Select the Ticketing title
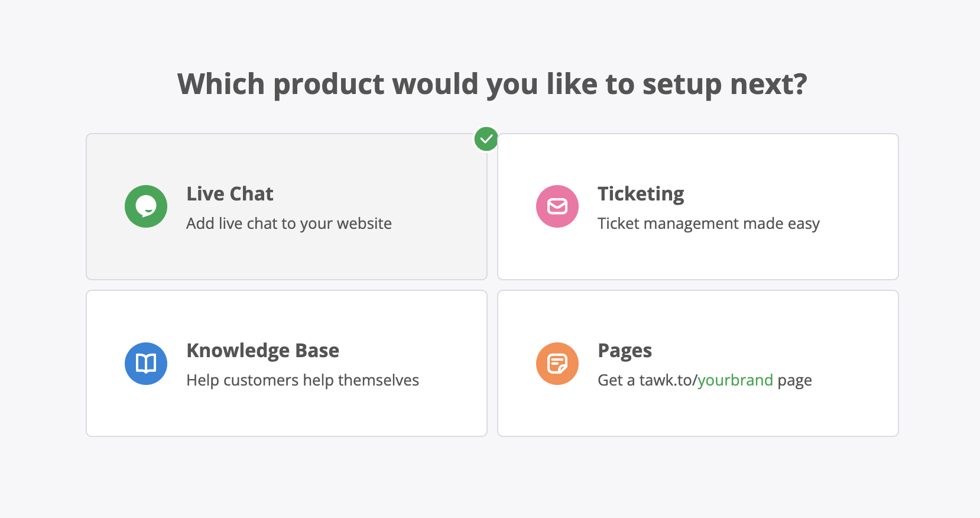Viewport: 980px width, 518px height. click(x=641, y=194)
